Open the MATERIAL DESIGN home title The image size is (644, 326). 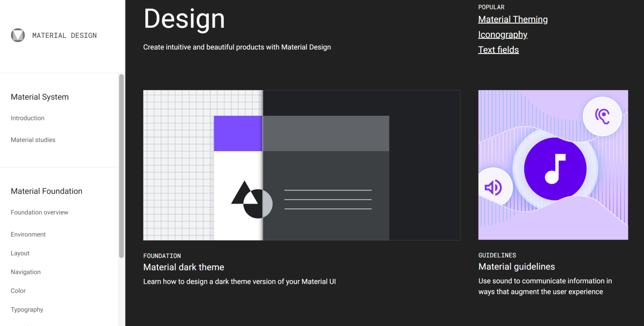[64, 35]
